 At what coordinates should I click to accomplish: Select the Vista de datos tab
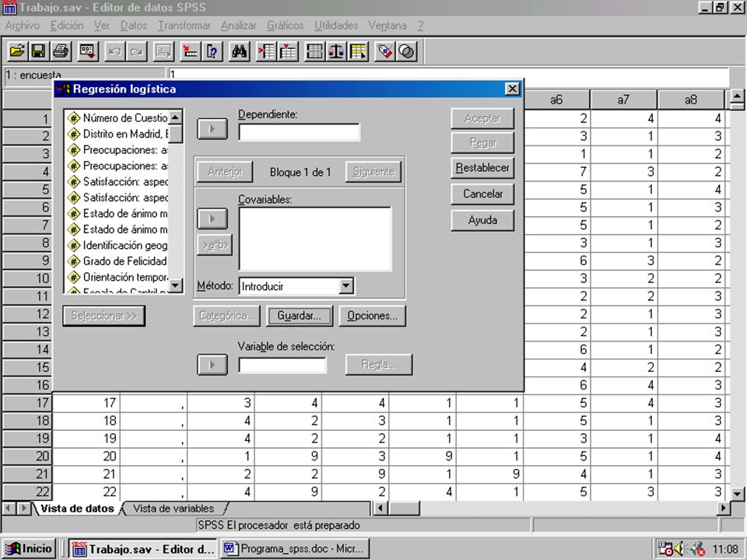77,508
